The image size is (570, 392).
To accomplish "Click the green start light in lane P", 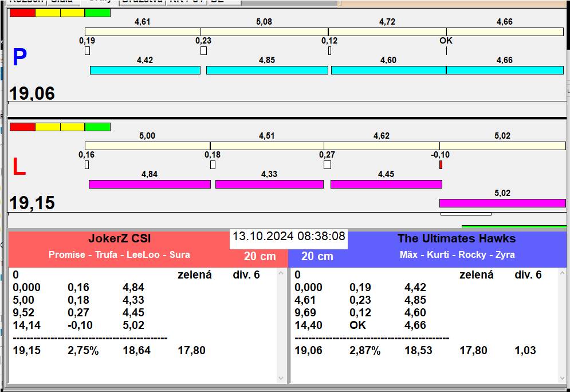I will [x=97, y=13].
